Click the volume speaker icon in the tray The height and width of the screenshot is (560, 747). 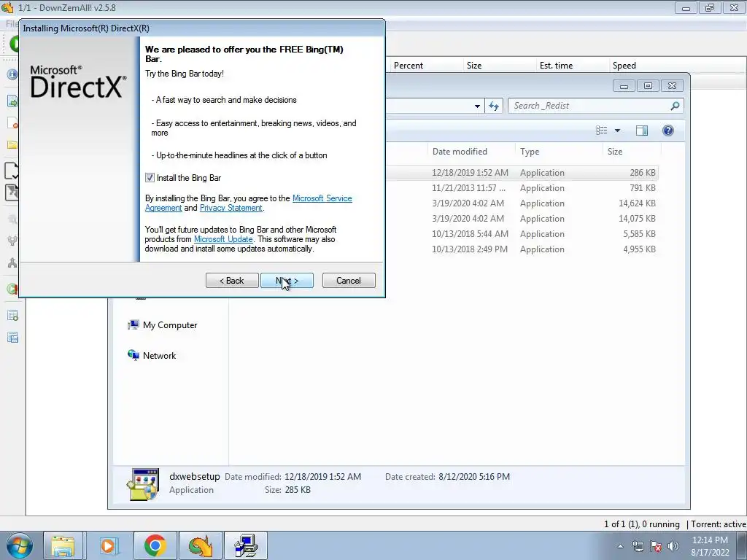click(673, 546)
